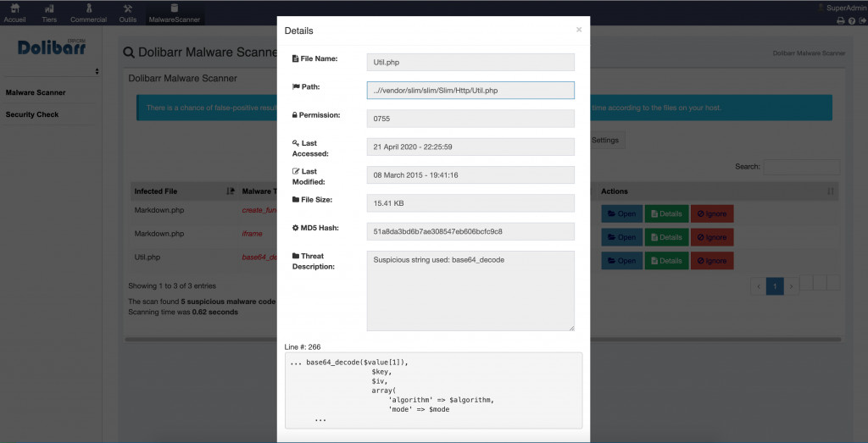The image size is (868, 443).
Task: Focus the Search box above the table
Action: (802, 167)
